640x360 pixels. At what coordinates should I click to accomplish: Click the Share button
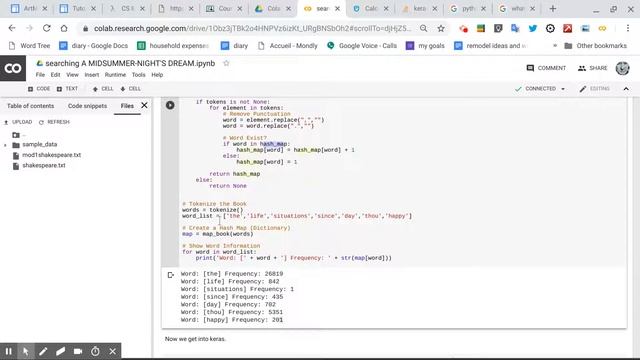(593, 68)
